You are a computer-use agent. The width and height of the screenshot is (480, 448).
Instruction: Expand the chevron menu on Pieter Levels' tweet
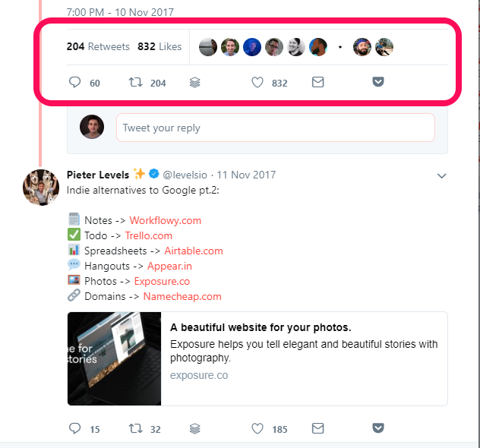tap(441, 176)
